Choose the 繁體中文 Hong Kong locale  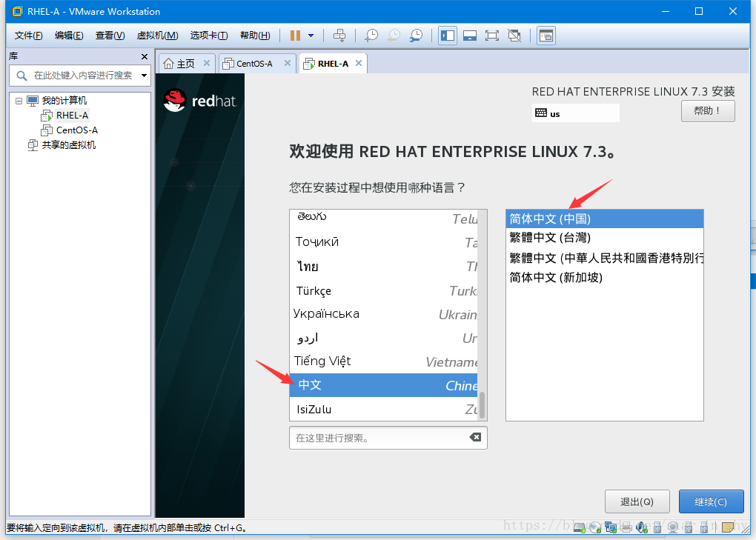pyautogui.click(x=605, y=259)
